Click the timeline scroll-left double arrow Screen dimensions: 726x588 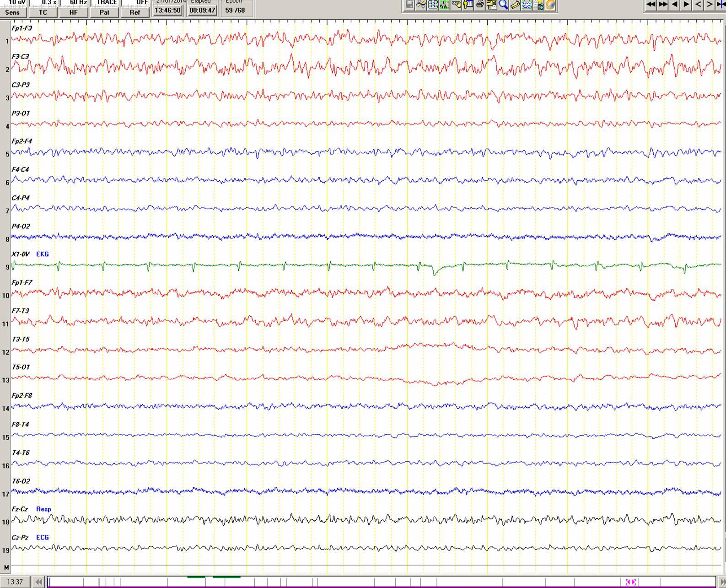point(39,582)
